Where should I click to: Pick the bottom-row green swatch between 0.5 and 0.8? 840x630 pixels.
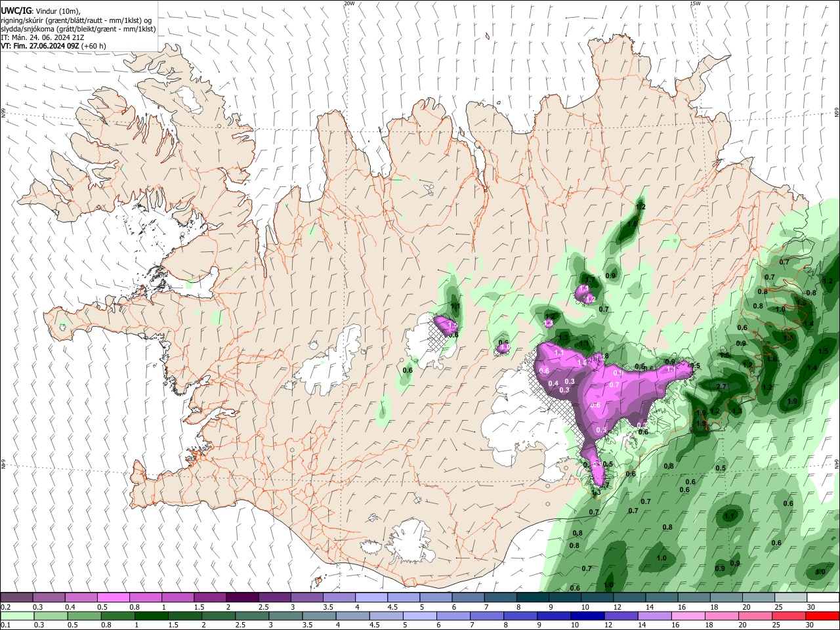84,616
